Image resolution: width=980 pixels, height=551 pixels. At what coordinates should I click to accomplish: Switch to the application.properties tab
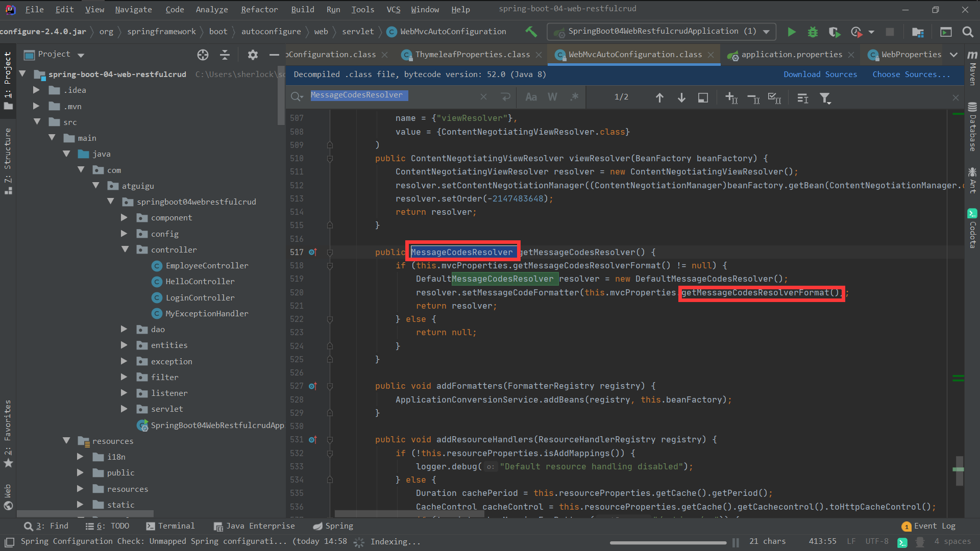[x=791, y=55]
